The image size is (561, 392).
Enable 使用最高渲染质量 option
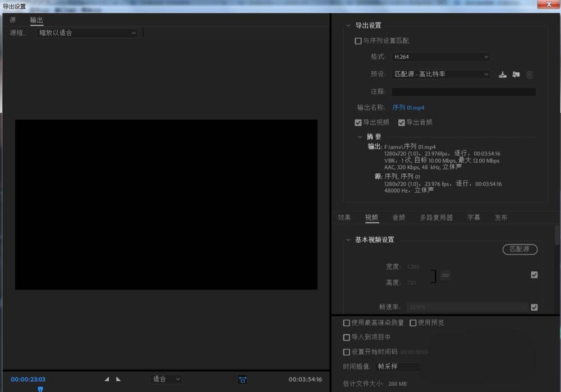coord(346,322)
